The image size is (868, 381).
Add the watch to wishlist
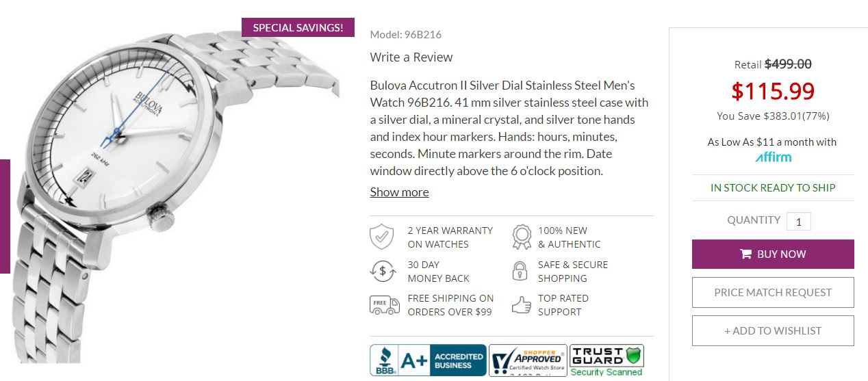pyautogui.click(x=773, y=330)
